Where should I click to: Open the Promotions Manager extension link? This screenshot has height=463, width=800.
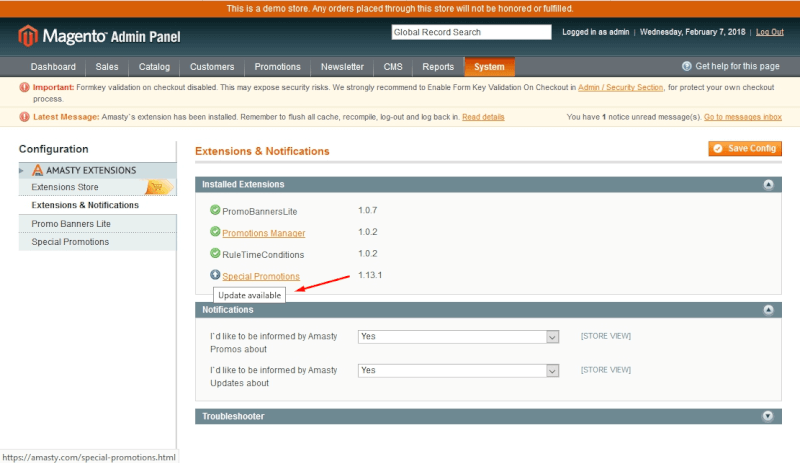tap(264, 233)
